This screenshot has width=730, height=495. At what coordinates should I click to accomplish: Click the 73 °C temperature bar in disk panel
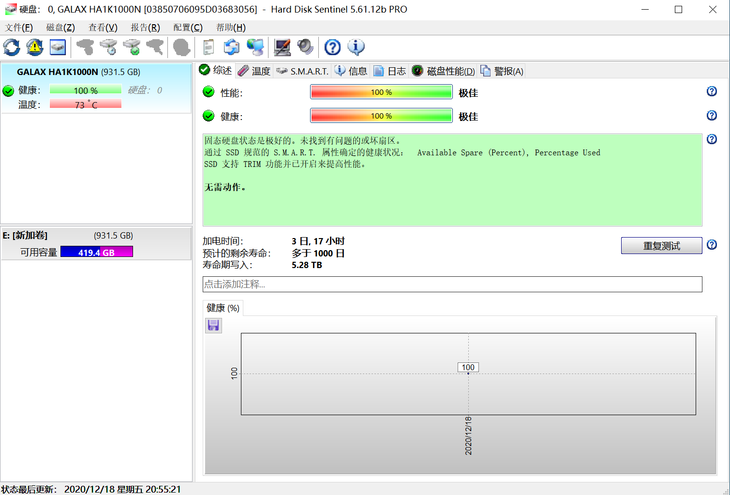click(x=86, y=104)
